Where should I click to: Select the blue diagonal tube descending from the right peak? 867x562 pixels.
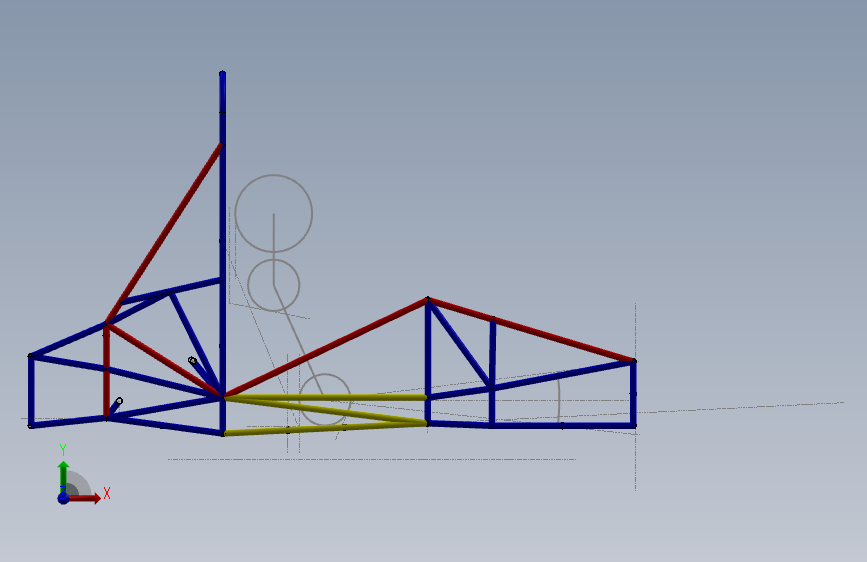[460, 344]
